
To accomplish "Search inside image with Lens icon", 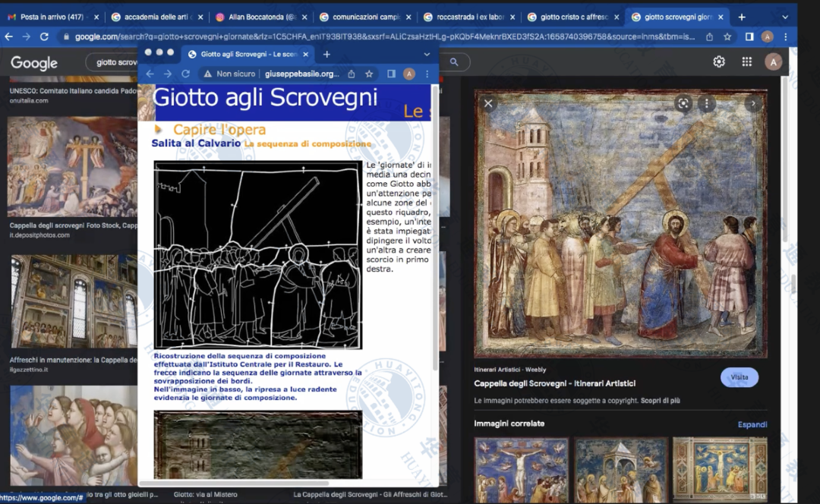I will pos(683,103).
